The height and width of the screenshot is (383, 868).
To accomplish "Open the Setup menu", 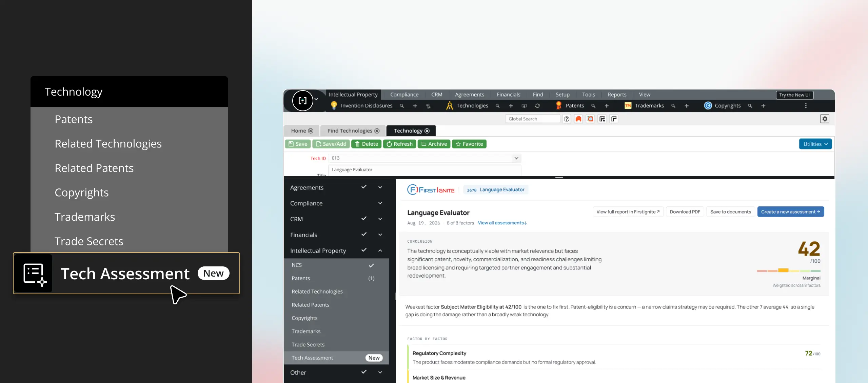I will [563, 95].
